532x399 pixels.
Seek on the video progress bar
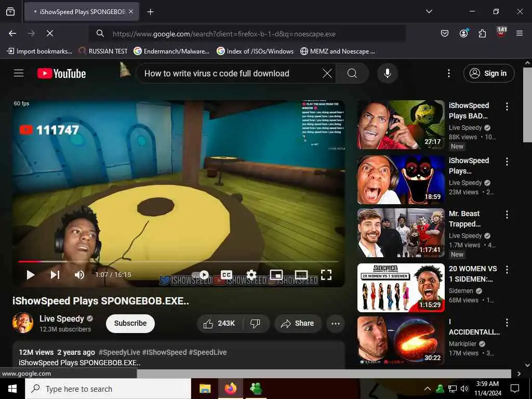coord(179,262)
